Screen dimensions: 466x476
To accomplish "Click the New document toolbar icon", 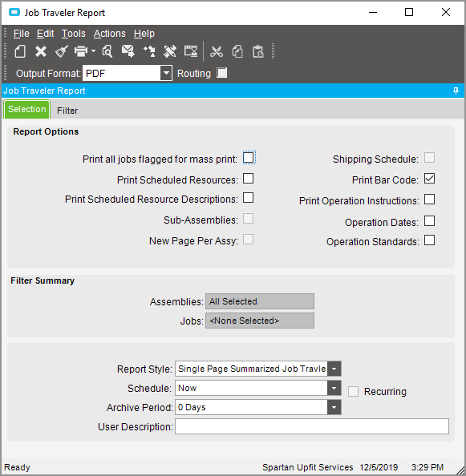I will tap(20, 51).
